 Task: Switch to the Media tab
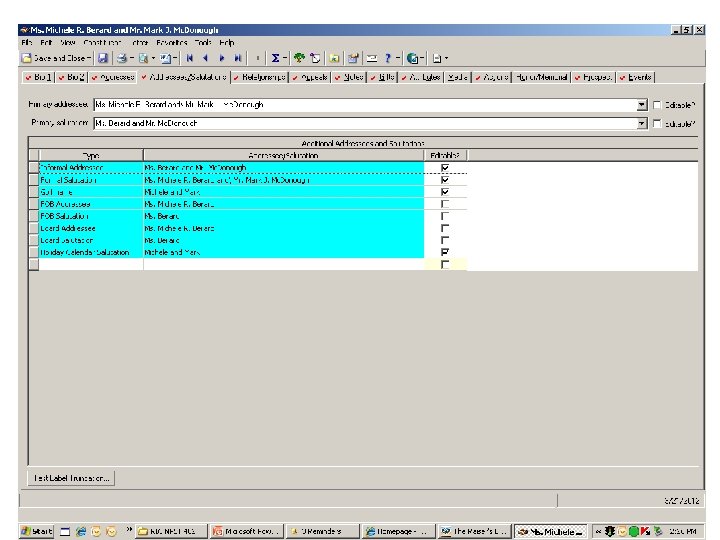pyautogui.click(x=458, y=77)
